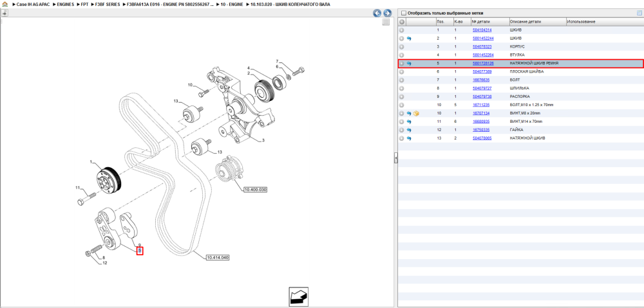Open part number link 504078323

tap(482, 47)
